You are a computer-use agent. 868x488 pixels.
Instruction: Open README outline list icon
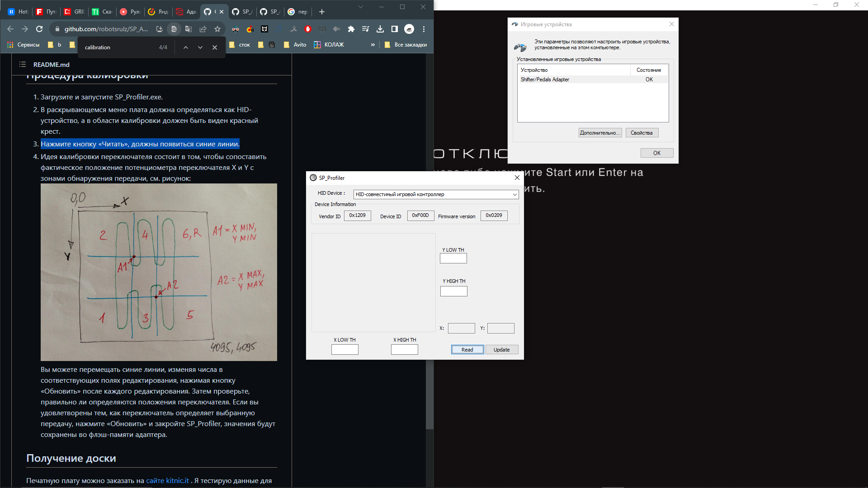[23, 65]
